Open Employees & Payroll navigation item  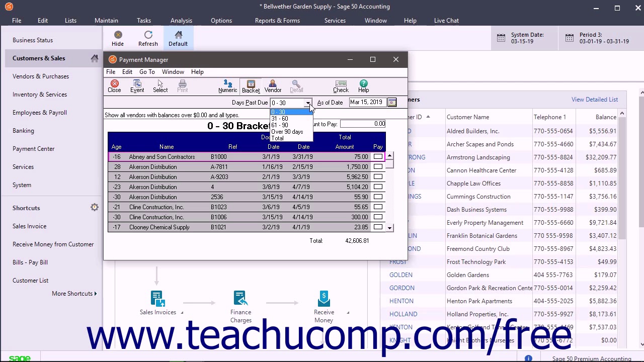tap(40, 113)
